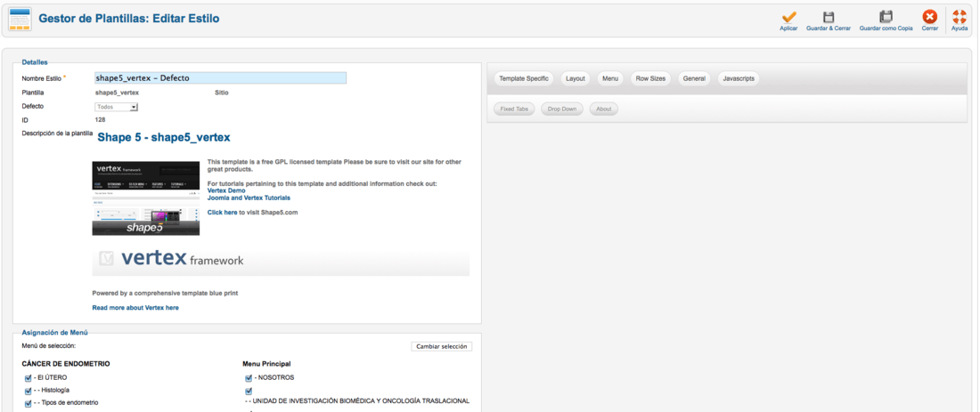Click the Vertex template preview thumbnail
This screenshot has height=412, width=980.
(x=145, y=198)
